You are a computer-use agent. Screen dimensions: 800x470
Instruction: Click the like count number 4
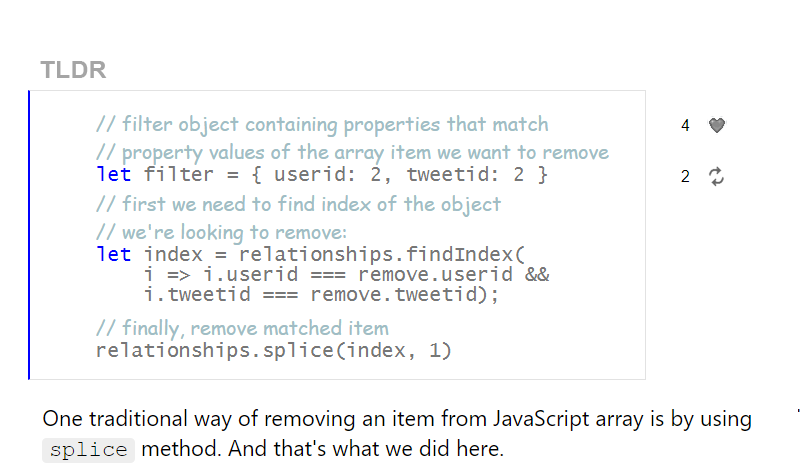pos(685,126)
